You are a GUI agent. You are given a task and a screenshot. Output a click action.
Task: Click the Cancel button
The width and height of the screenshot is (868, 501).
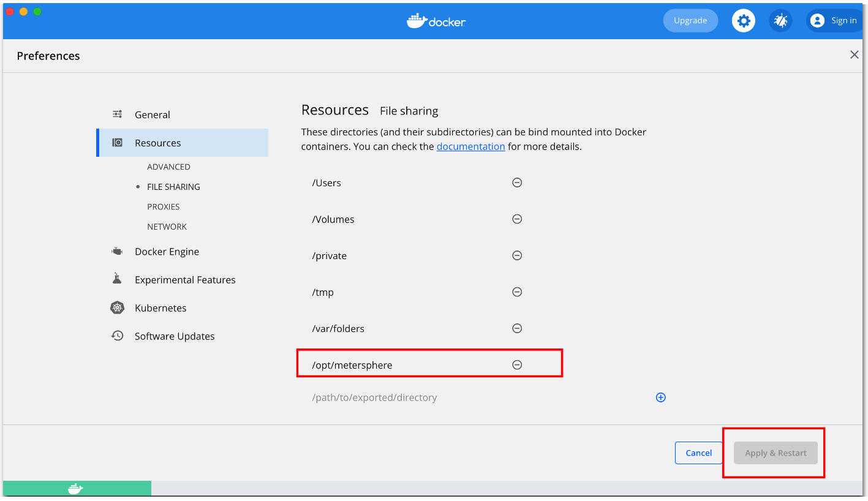click(699, 453)
